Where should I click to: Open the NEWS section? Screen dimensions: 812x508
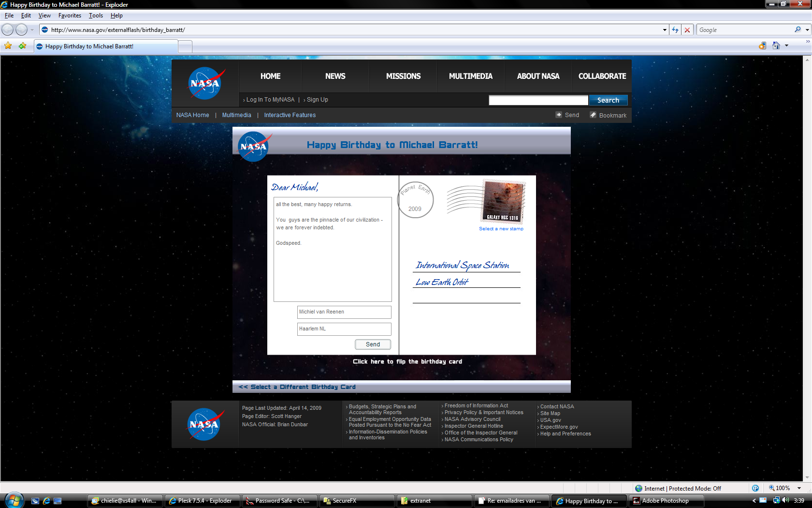tap(335, 76)
